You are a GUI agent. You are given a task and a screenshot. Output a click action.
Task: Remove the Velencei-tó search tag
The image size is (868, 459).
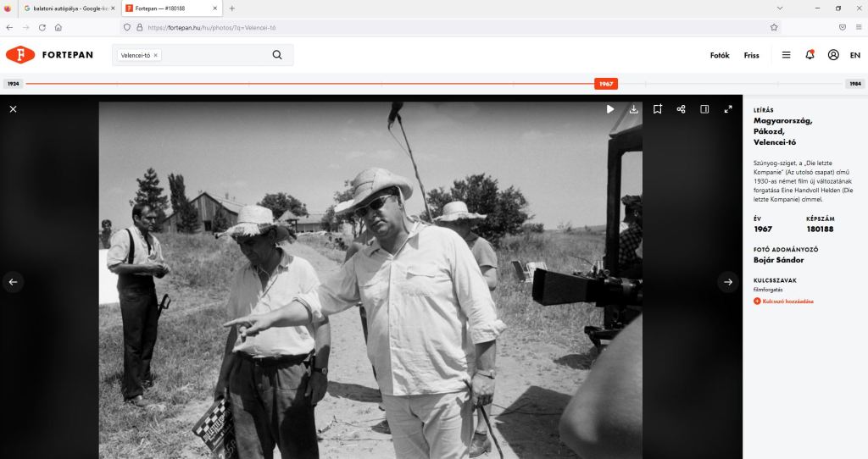point(156,55)
